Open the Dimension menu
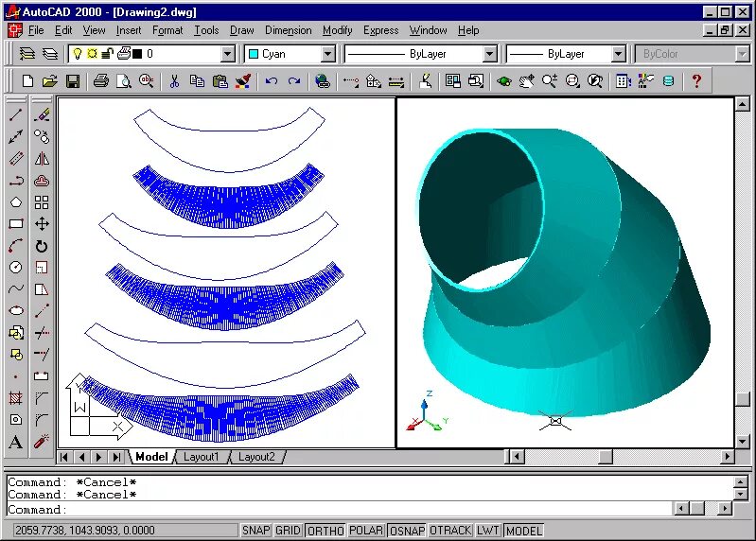The image size is (756, 541). (x=289, y=30)
